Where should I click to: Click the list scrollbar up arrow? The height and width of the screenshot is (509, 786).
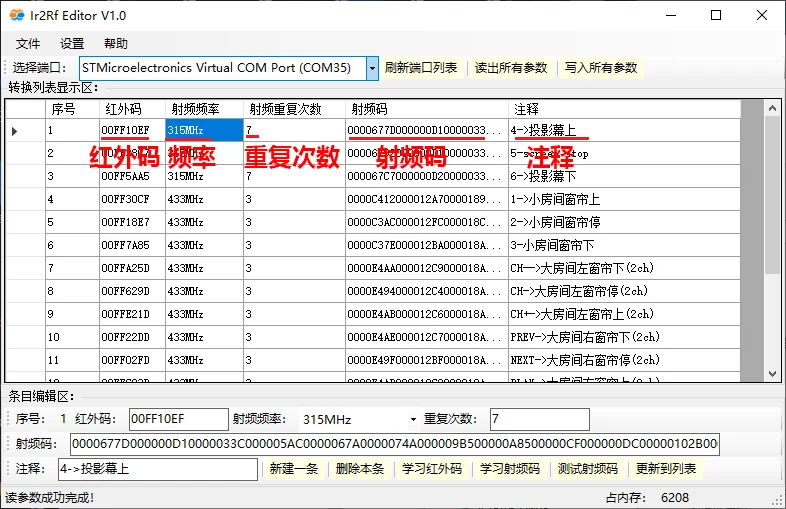tap(772, 108)
